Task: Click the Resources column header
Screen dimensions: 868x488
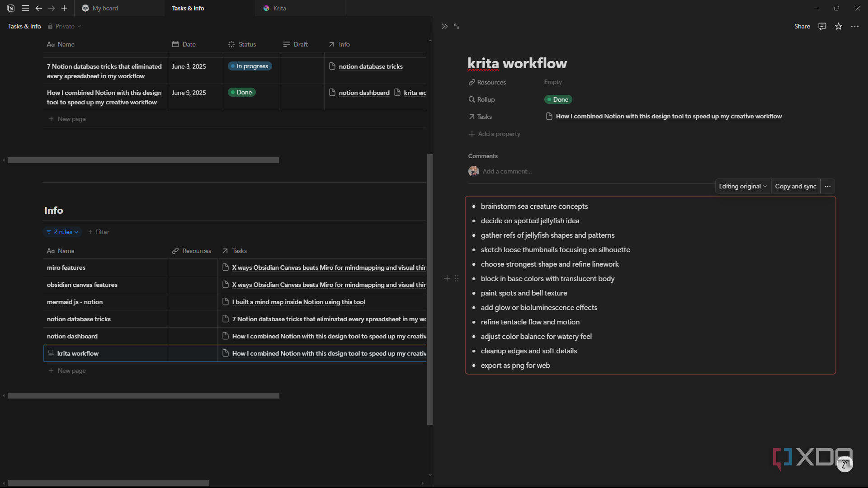Action: coord(192,251)
